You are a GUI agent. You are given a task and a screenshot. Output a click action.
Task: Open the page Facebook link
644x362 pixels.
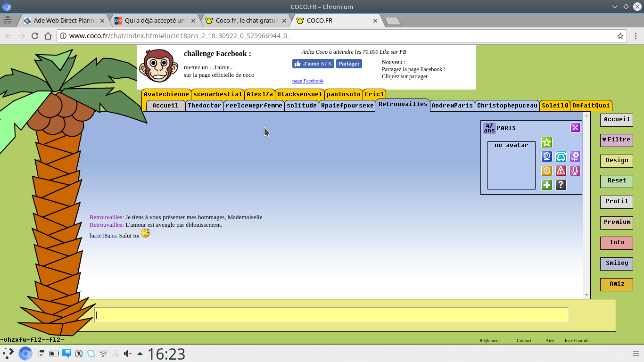point(308,81)
